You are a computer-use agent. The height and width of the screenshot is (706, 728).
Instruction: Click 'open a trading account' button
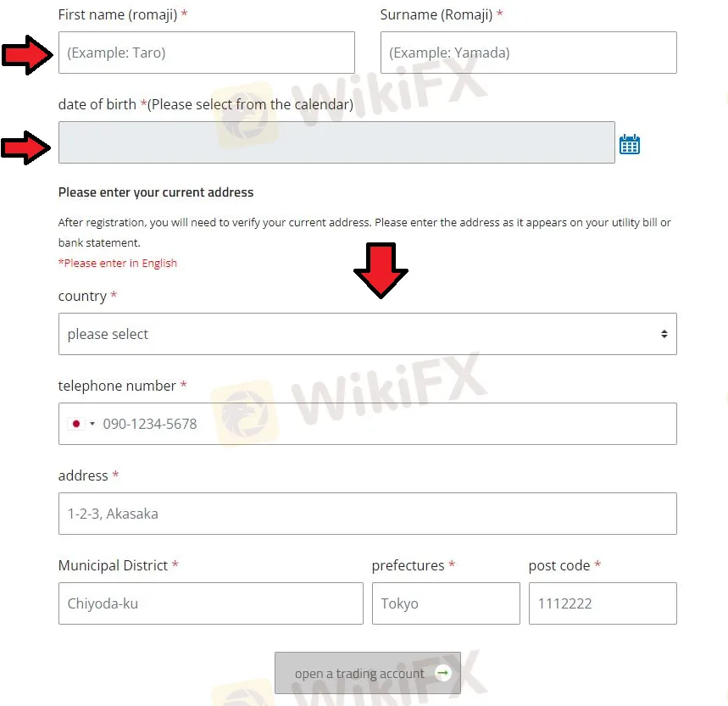pyautogui.click(x=367, y=673)
